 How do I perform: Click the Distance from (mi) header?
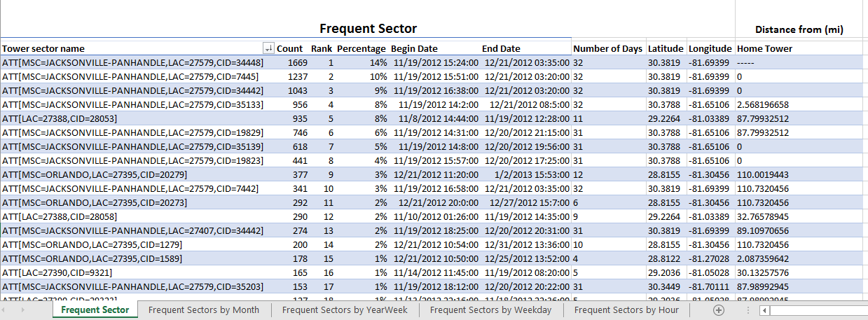[799, 29]
